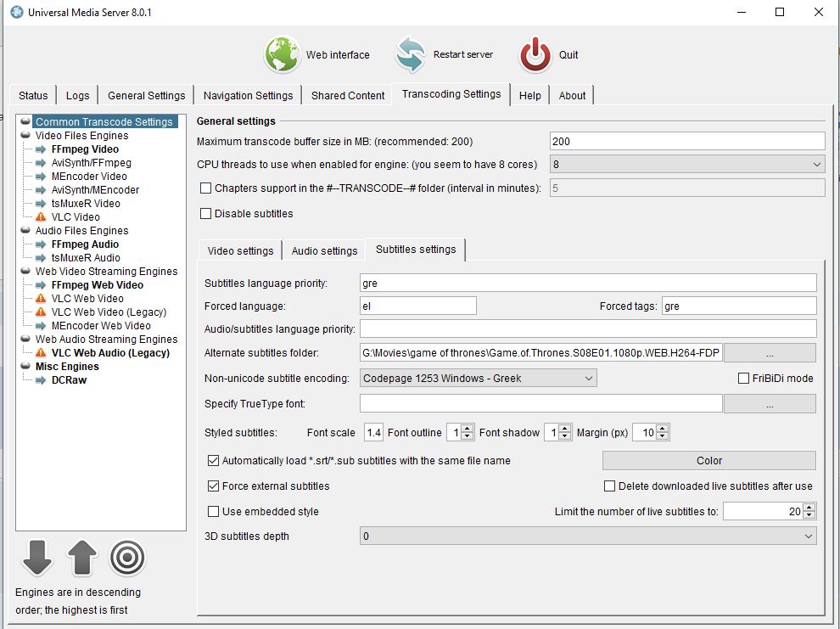Viewport: 840px width, 629px height.
Task: Open Non-unicode subtitle encoding dropdown
Action: (x=479, y=379)
